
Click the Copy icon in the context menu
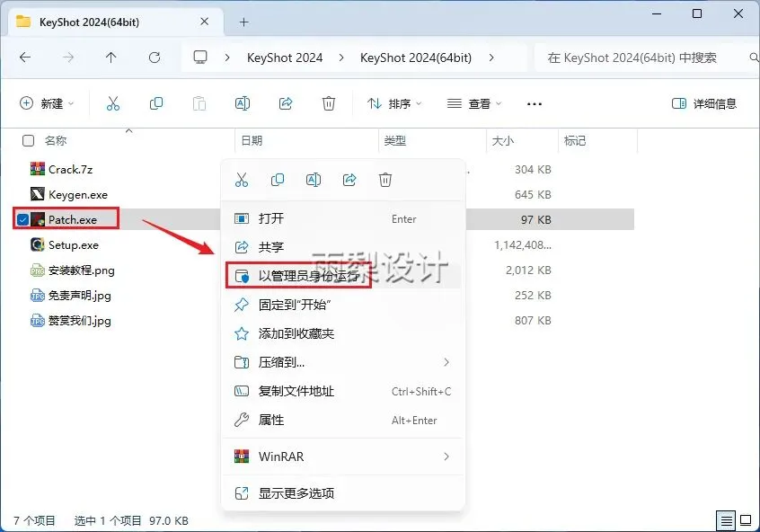tap(278, 180)
